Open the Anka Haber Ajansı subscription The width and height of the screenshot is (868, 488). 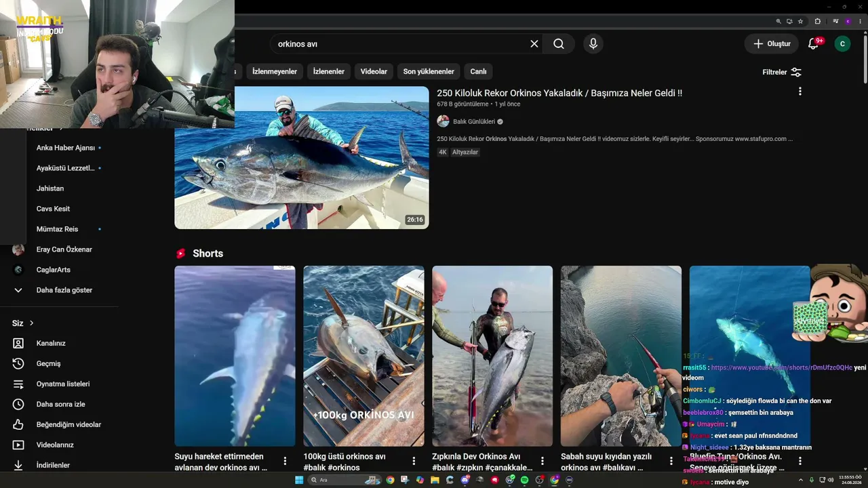coord(66,148)
